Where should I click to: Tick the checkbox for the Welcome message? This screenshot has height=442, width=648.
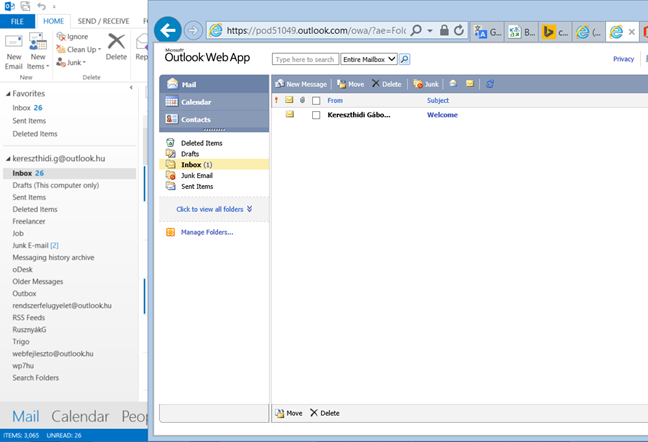pos(316,115)
